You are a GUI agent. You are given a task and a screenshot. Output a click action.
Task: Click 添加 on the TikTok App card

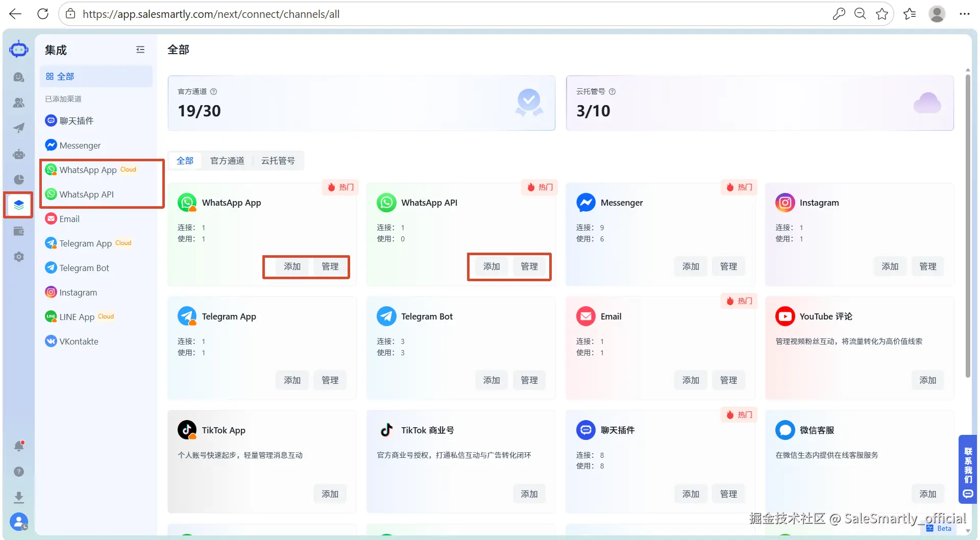point(330,494)
